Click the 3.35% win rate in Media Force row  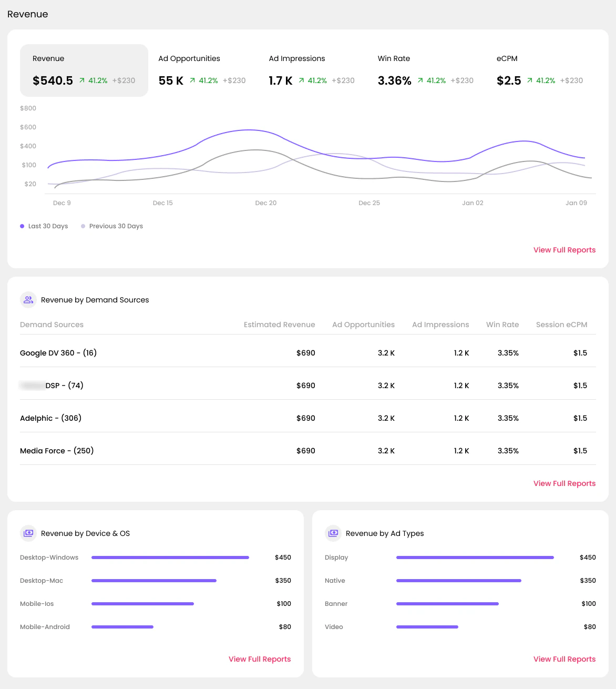click(508, 451)
